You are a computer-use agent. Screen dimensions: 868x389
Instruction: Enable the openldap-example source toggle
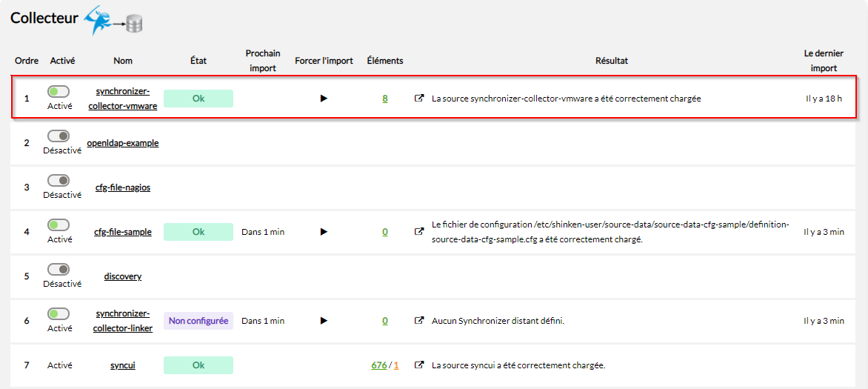(x=58, y=136)
